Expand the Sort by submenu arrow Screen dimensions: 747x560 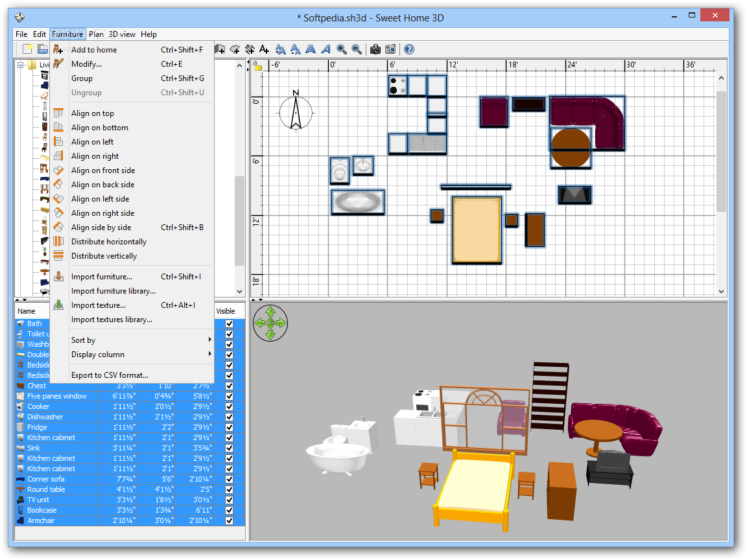(x=209, y=340)
